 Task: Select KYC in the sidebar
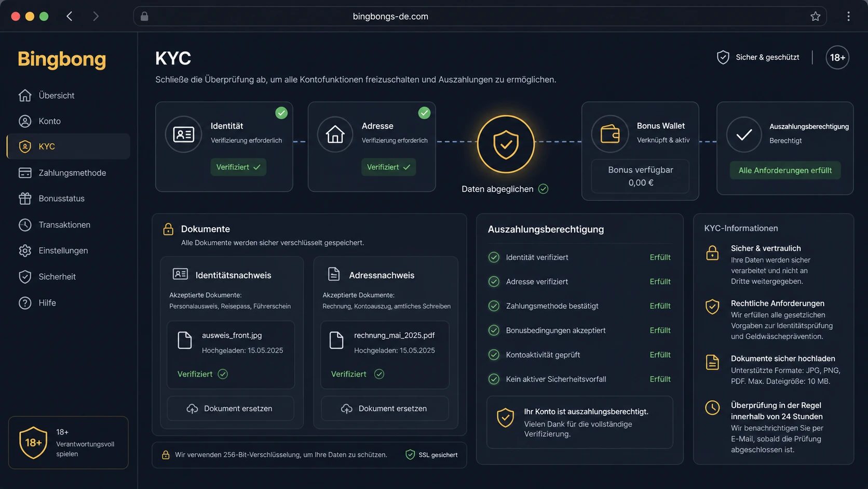coord(69,147)
